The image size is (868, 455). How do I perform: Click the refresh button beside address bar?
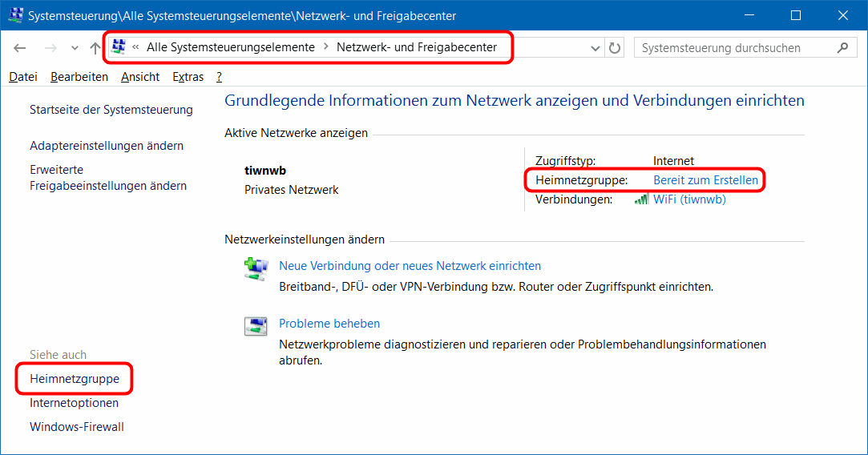coord(615,48)
